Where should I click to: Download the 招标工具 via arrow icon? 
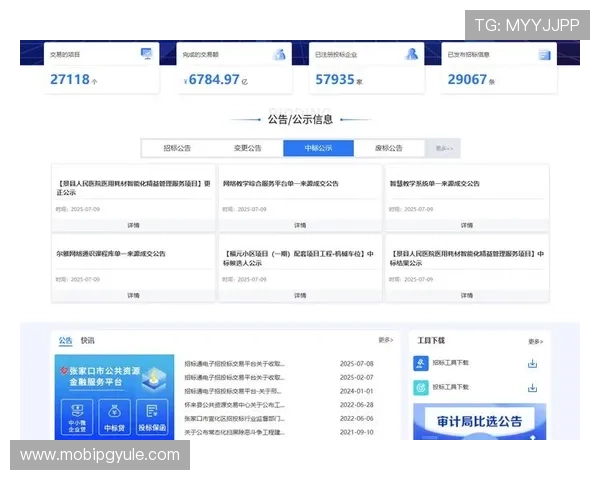tap(532, 364)
